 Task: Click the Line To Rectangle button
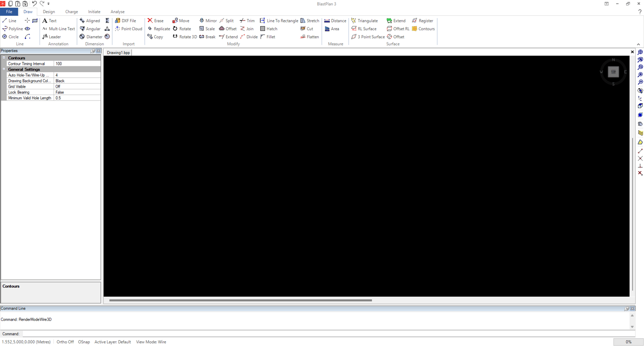click(x=279, y=21)
